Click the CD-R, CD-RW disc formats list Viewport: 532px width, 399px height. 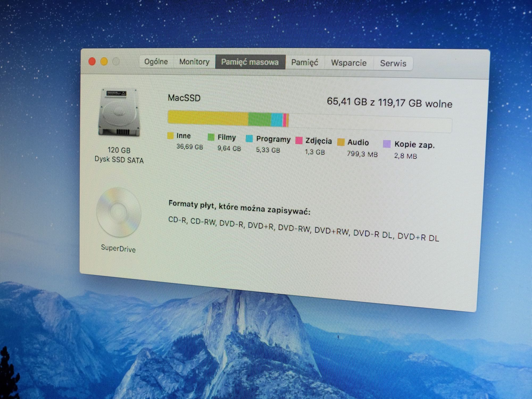[x=304, y=229]
